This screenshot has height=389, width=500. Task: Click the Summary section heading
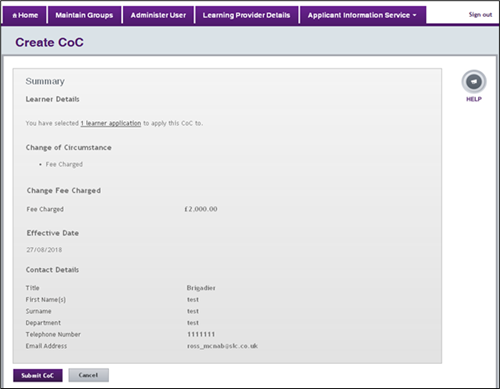(45, 81)
